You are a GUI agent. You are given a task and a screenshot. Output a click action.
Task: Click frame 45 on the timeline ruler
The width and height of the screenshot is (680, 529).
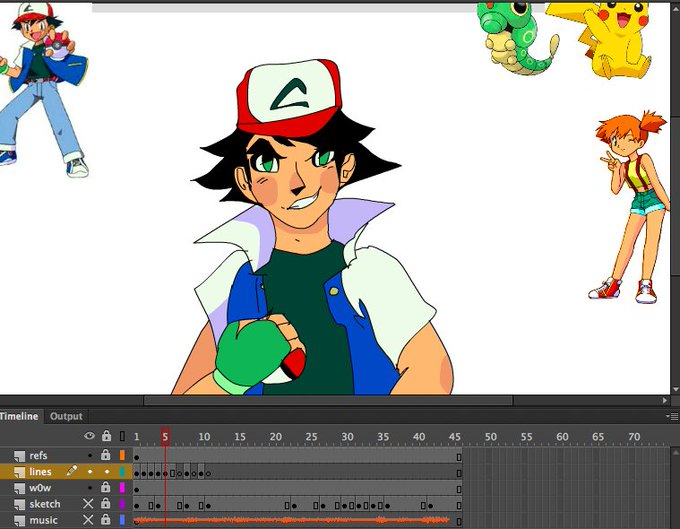click(454, 437)
